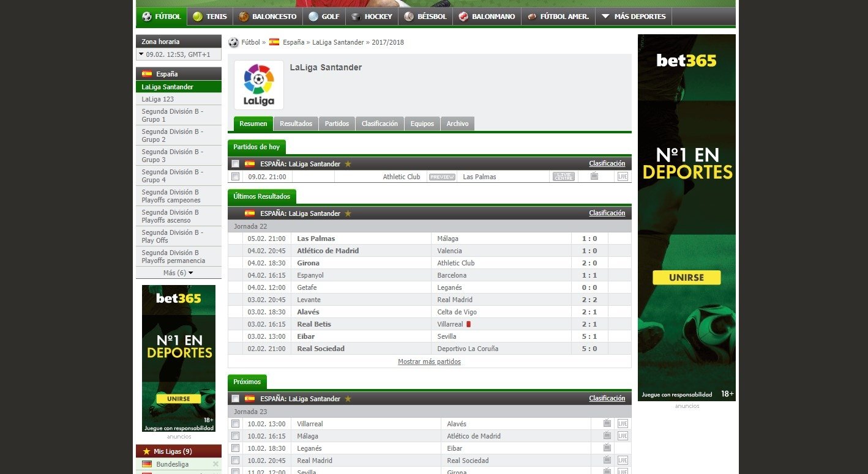868x474 pixels.
Task: Open the Hockey sport section
Action: [x=372, y=17]
